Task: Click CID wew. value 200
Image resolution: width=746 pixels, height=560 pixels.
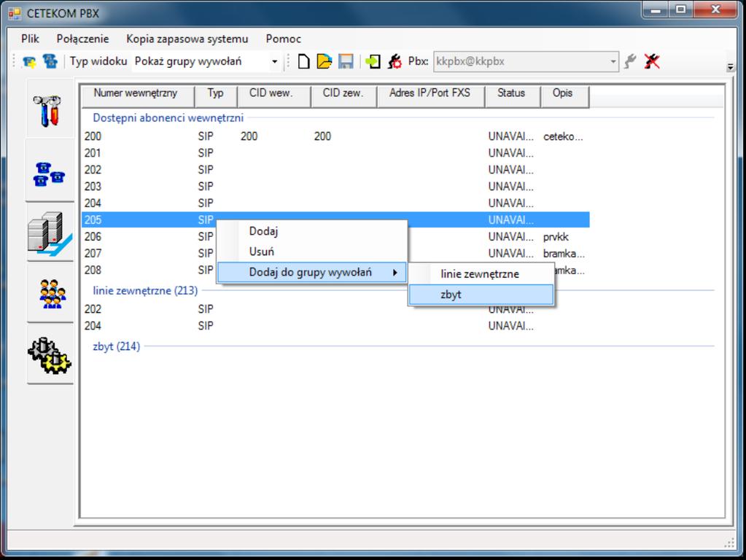Action: [249, 136]
